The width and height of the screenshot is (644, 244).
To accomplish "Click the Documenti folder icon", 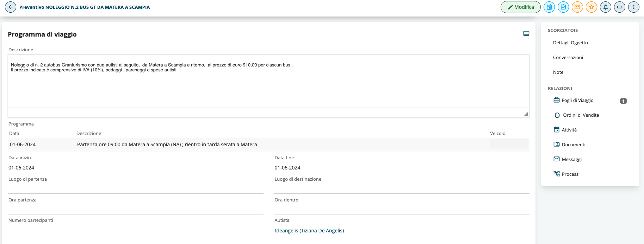I will (557, 144).
